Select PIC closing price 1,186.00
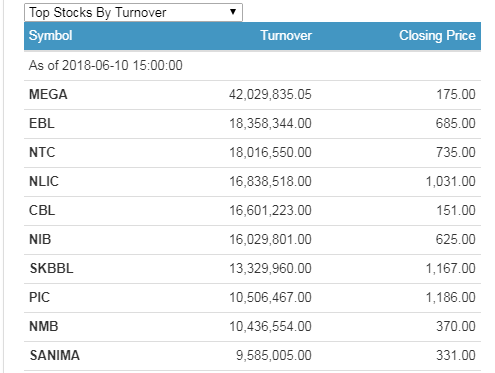This screenshot has width=495, height=373. tap(451, 297)
